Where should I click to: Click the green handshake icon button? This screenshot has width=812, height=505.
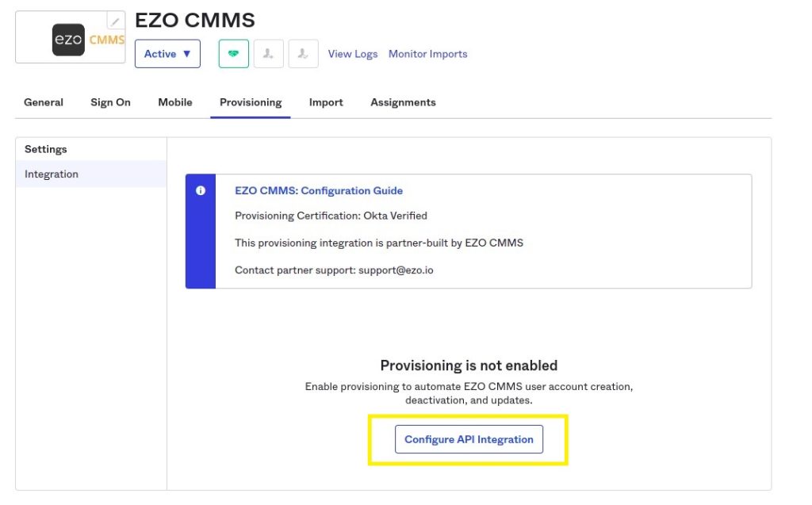coord(234,54)
